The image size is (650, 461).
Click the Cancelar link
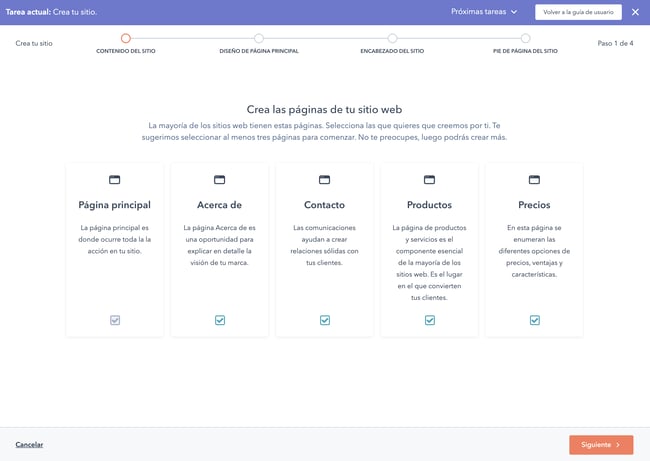[x=29, y=445]
